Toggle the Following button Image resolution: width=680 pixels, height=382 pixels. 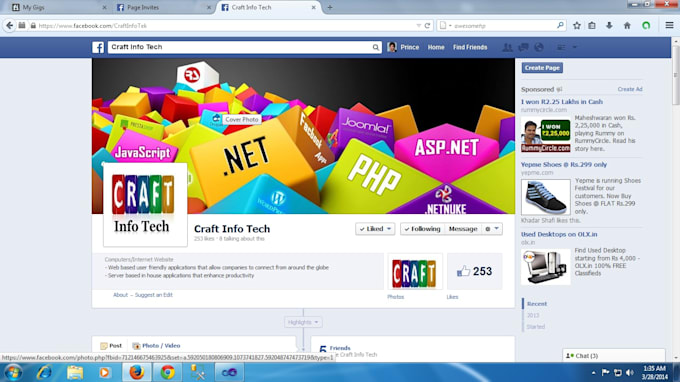(x=422, y=229)
